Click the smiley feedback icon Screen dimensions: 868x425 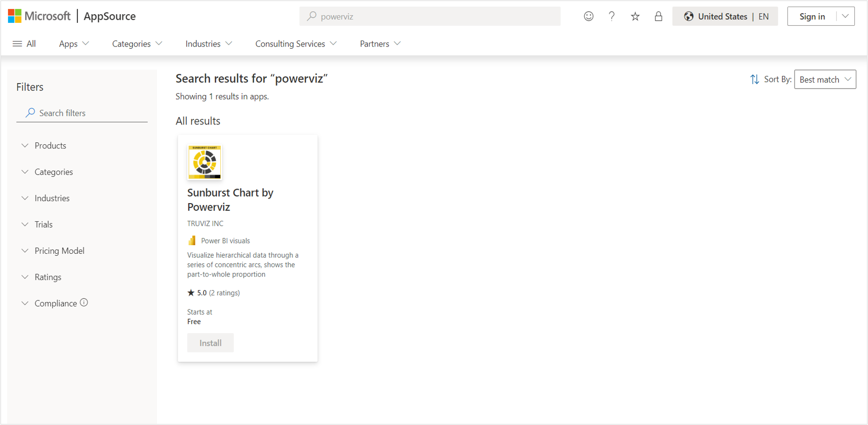(588, 16)
